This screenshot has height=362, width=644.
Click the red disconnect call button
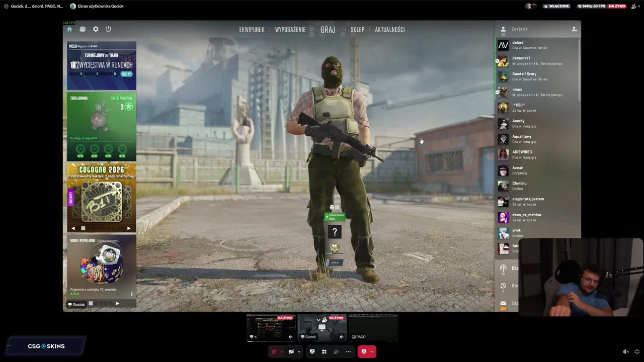click(364, 351)
